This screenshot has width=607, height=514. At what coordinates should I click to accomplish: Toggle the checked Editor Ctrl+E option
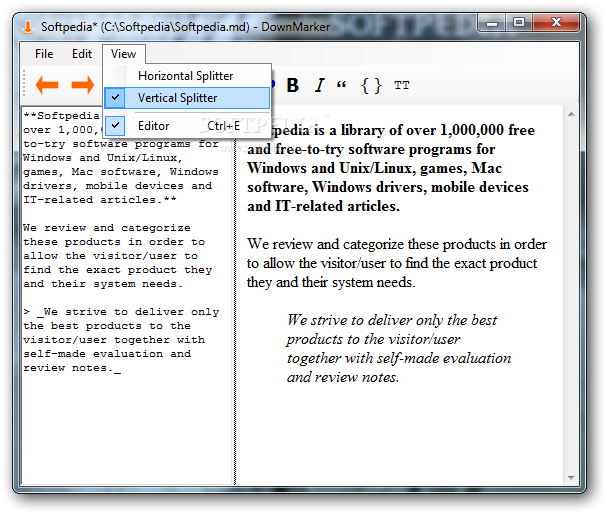click(x=187, y=126)
